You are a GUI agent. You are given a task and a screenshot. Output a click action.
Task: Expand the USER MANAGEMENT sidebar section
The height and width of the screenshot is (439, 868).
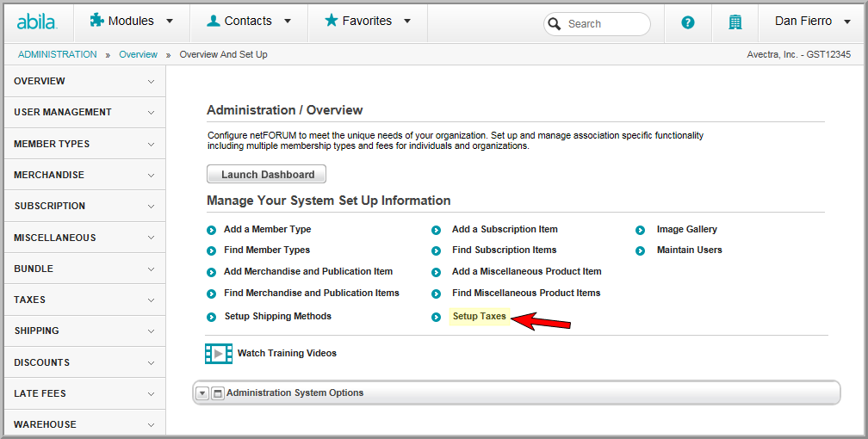(x=84, y=113)
